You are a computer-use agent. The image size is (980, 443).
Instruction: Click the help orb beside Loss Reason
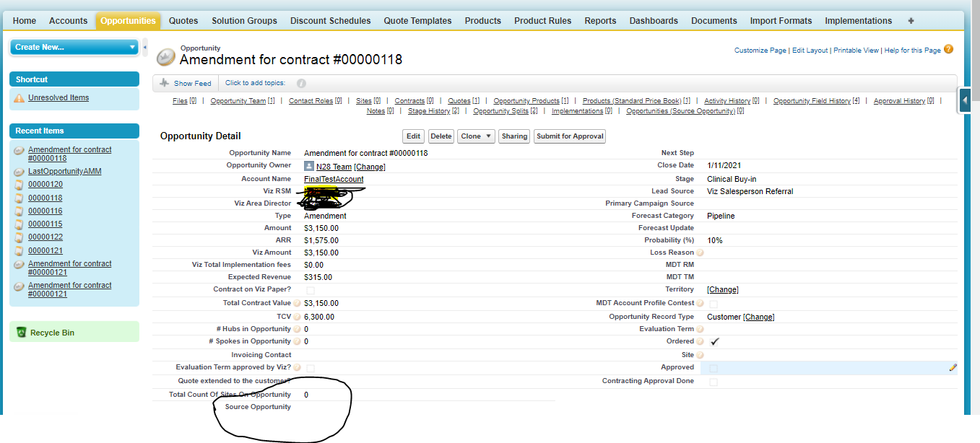700,253
